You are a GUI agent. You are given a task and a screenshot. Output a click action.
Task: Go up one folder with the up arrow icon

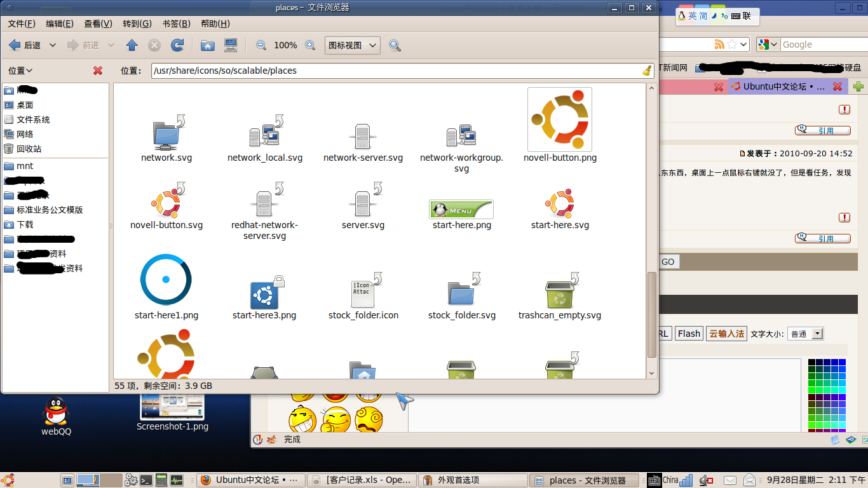pos(132,45)
